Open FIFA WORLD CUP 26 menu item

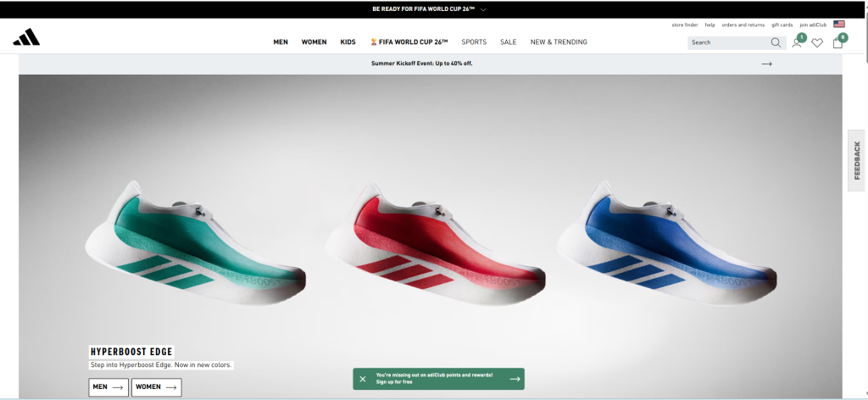point(409,42)
